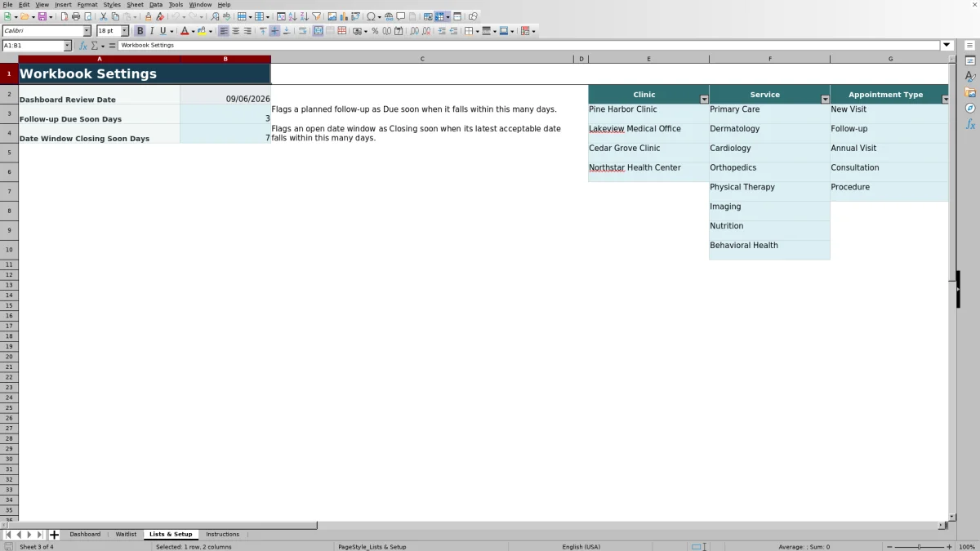Image resolution: width=980 pixels, height=551 pixels.
Task: Click the Insert Comment icon
Action: 401,16
